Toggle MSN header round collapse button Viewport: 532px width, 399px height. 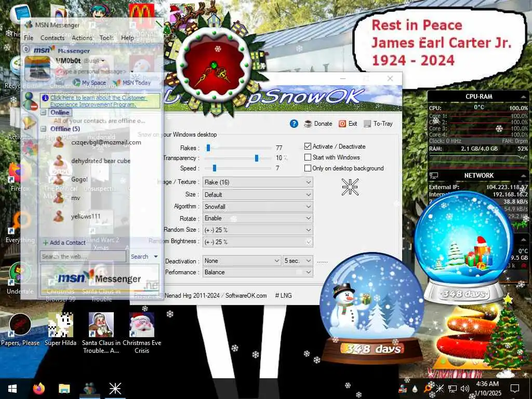tap(26, 49)
